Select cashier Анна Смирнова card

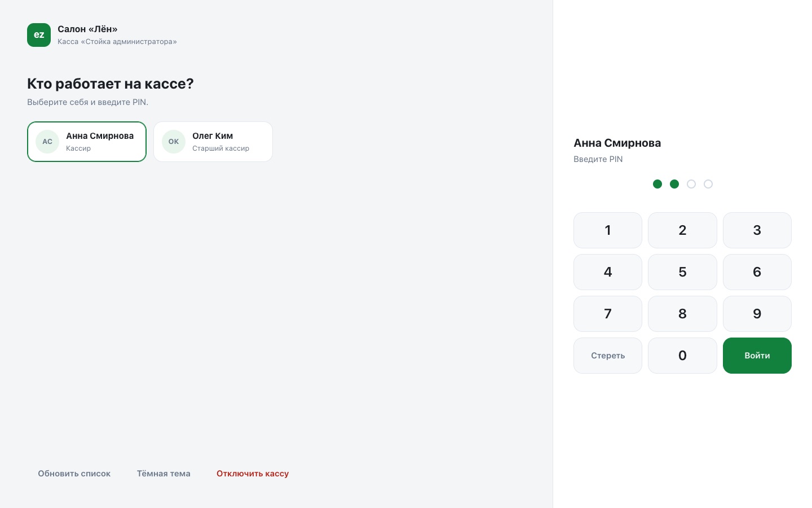tap(87, 142)
